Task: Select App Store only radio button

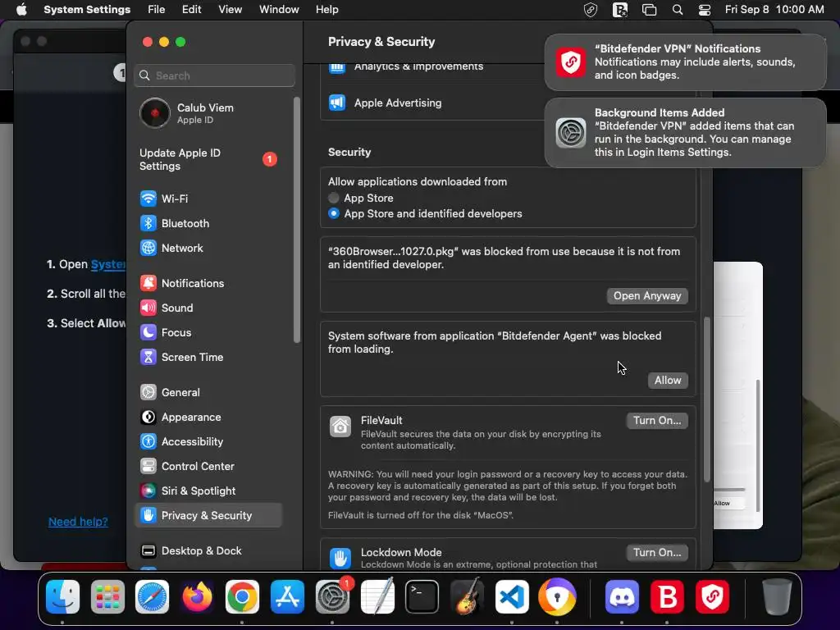Action: point(334,199)
